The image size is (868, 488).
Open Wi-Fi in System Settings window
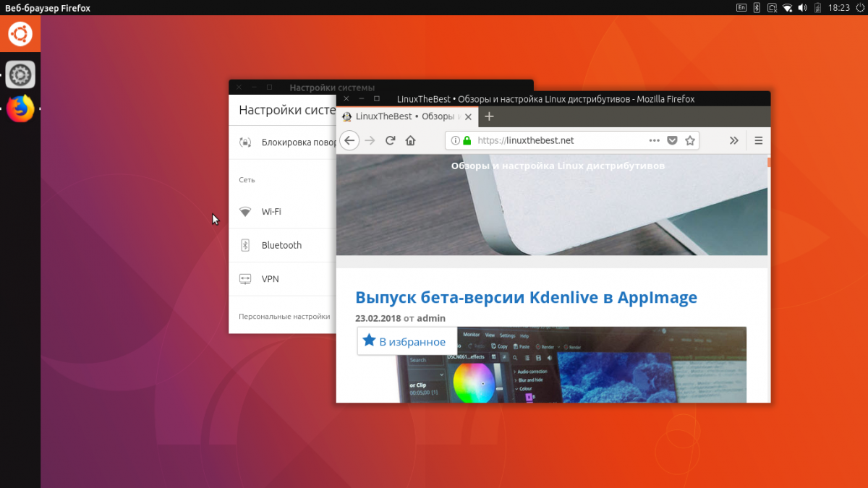(283, 212)
